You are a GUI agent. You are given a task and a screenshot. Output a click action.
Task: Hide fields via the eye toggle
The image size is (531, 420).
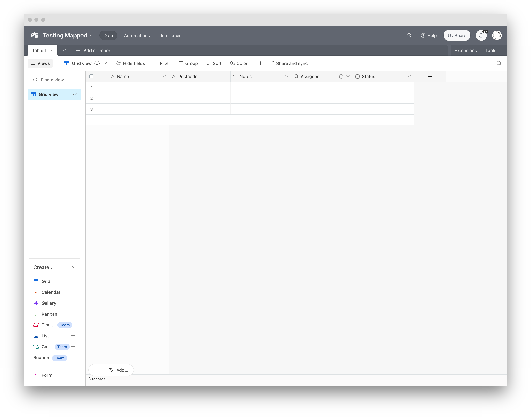131,63
